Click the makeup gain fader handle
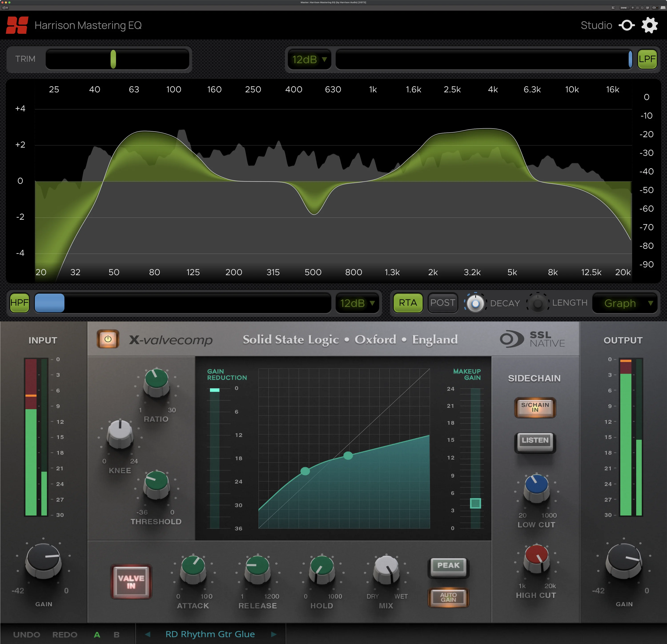 [x=475, y=503]
